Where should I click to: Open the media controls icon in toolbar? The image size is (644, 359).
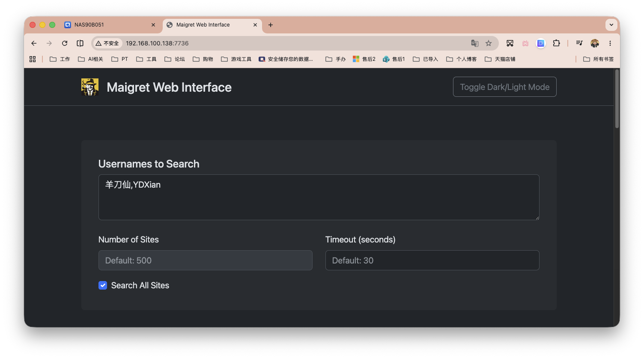[579, 43]
